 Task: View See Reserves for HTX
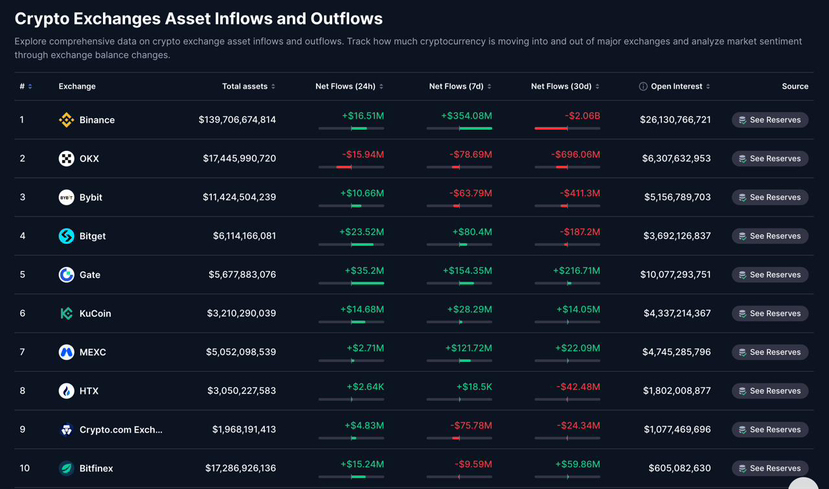pos(770,391)
